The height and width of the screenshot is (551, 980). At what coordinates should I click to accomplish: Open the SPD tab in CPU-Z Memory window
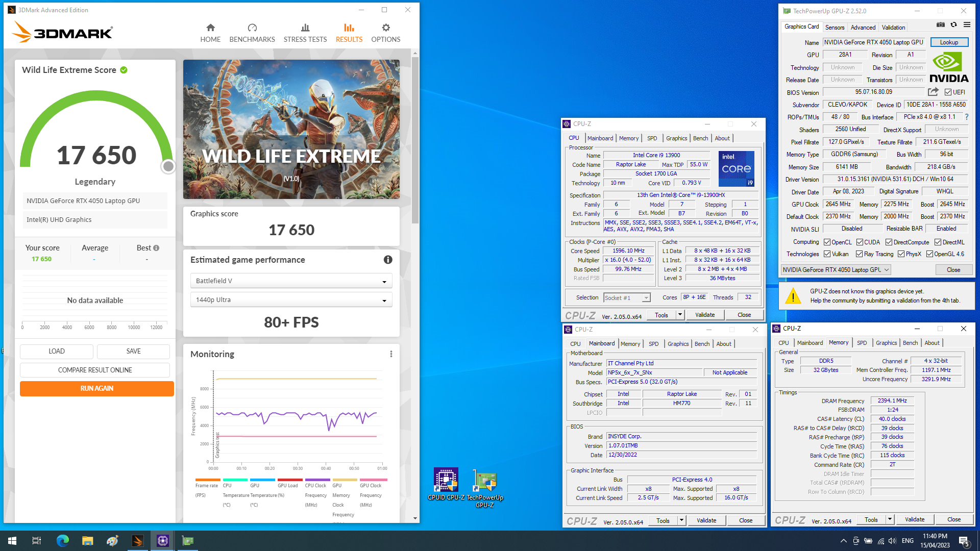click(862, 343)
